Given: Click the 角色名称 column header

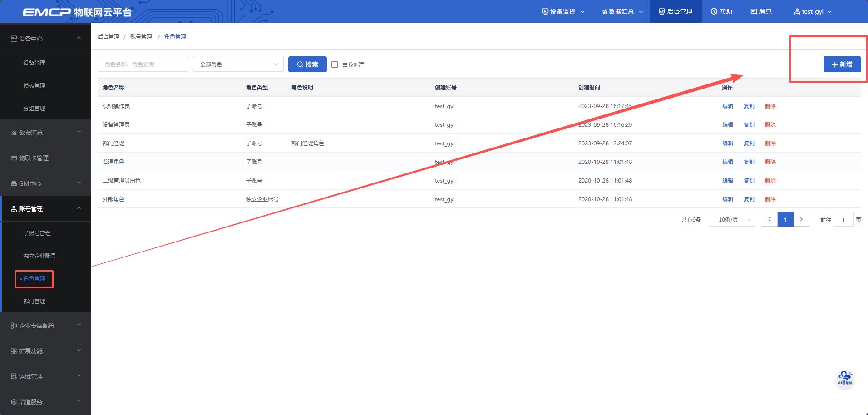Looking at the screenshot, I should click(113, 88).
